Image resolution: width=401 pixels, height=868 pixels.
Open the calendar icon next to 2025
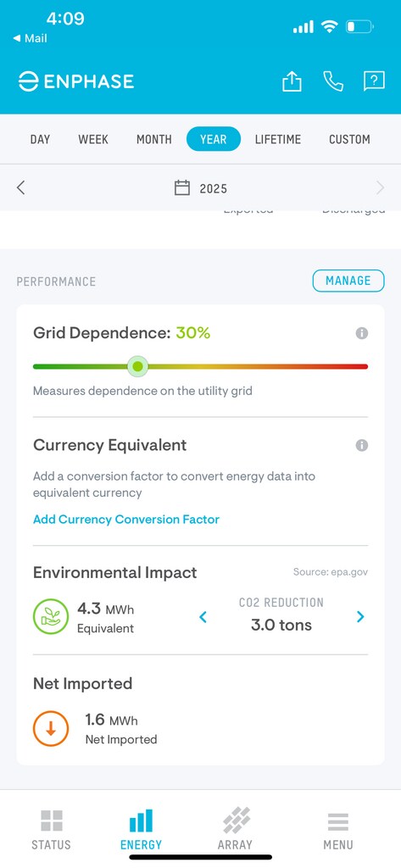point(182,188)
